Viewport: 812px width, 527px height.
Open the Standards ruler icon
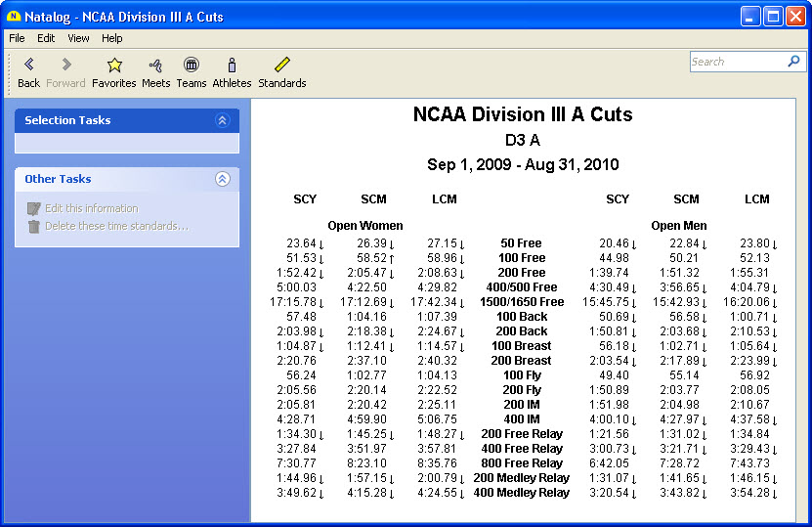281,65
